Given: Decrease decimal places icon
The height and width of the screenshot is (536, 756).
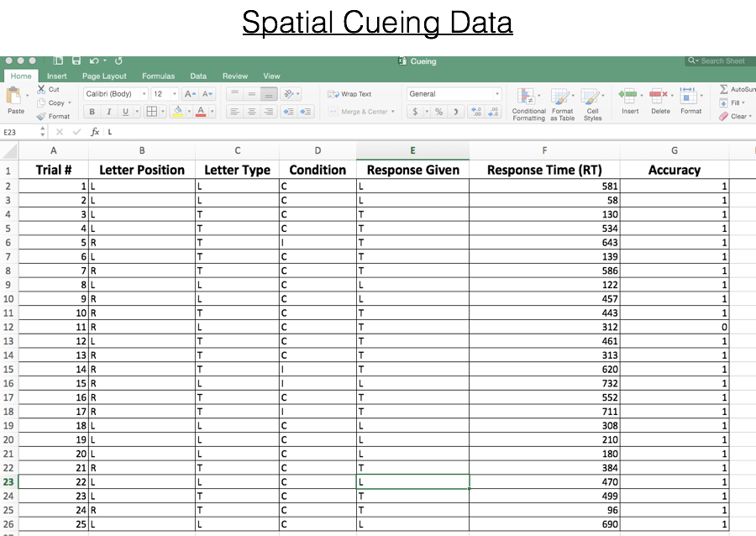Looking at the screenshot, I should click(493, 112).
